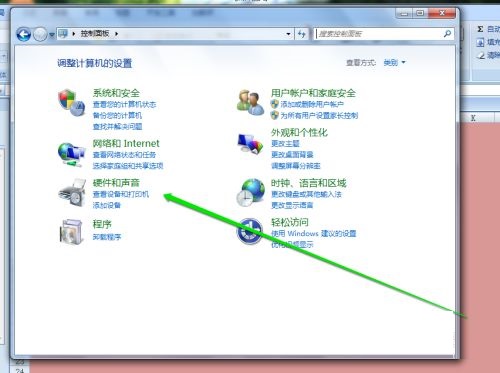This screenshot has height=373, width=500.
Task: Open 卸载程序 link
Action: 107,237
